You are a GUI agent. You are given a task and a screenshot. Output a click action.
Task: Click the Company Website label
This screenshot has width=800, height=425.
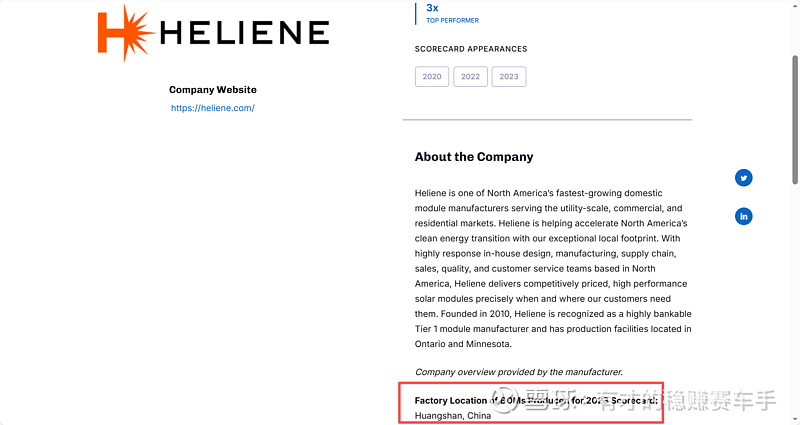pyautogui.click(x=212, y=90)
